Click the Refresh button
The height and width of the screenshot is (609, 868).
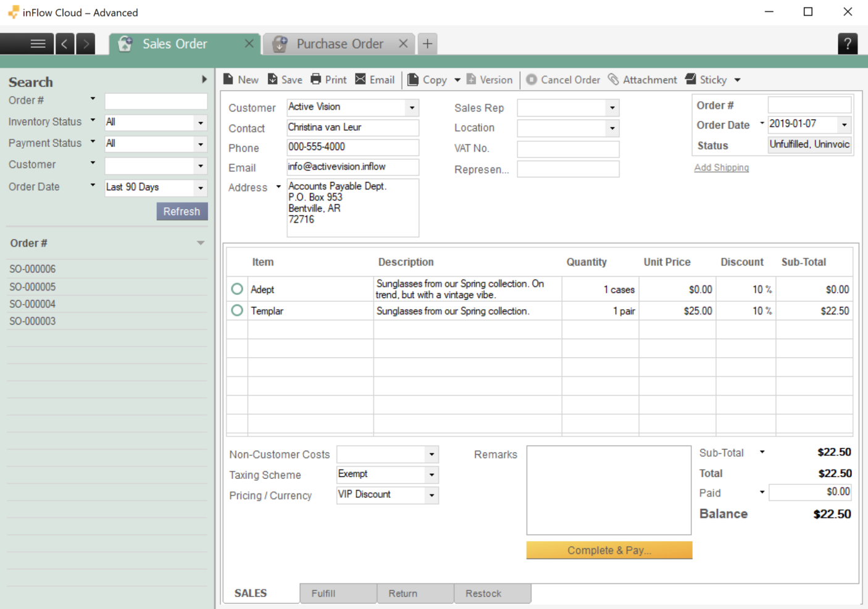coord(182,211)
